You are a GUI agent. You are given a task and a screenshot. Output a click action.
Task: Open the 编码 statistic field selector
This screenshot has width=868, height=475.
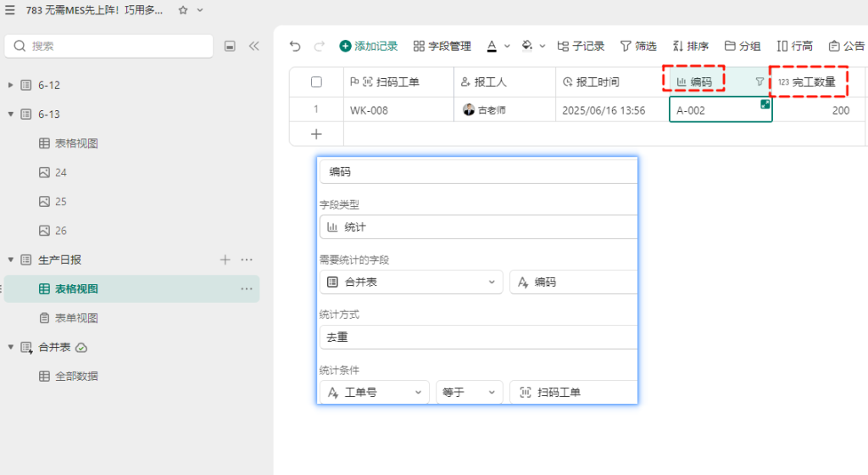coord(574,282)
